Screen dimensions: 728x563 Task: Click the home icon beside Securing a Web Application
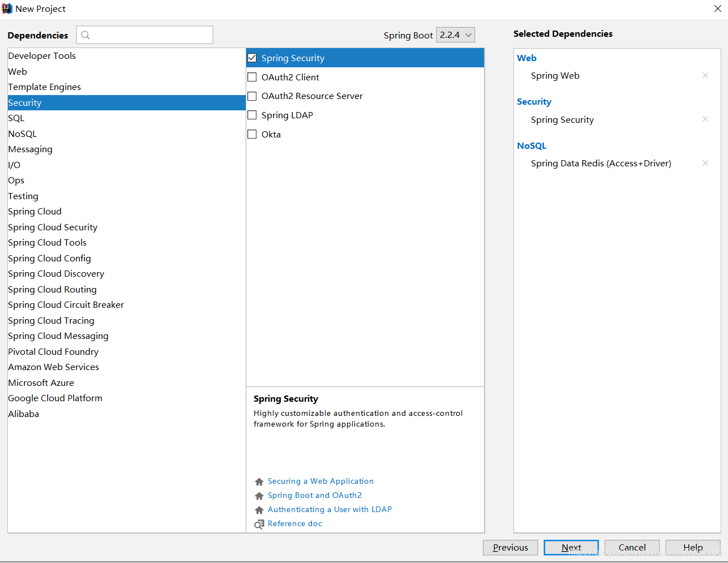[x=259, y=482]
